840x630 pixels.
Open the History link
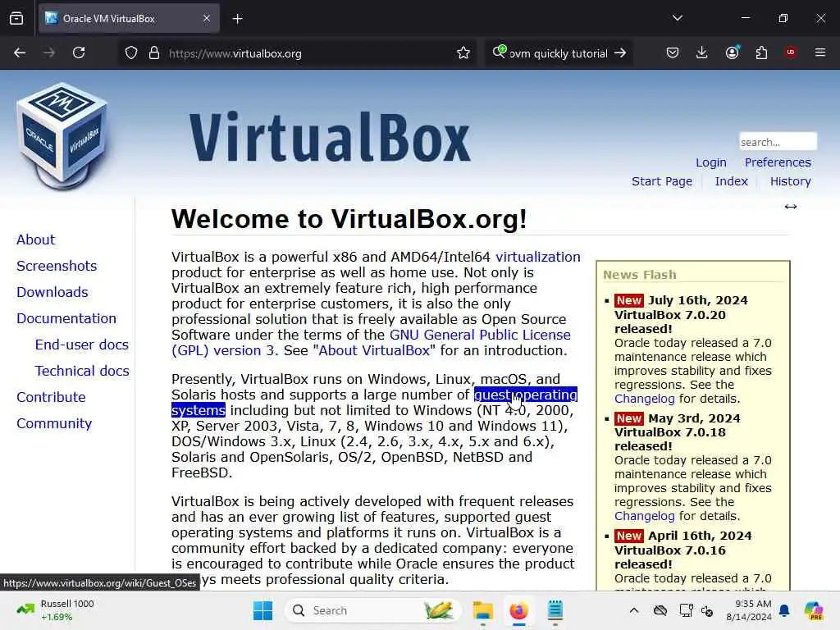point(790,181)
